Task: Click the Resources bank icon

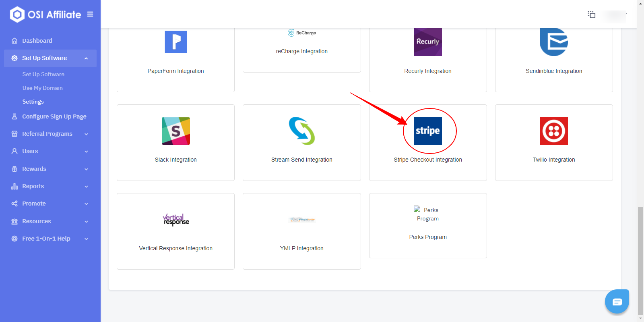Action: click(x=14, y=221)
